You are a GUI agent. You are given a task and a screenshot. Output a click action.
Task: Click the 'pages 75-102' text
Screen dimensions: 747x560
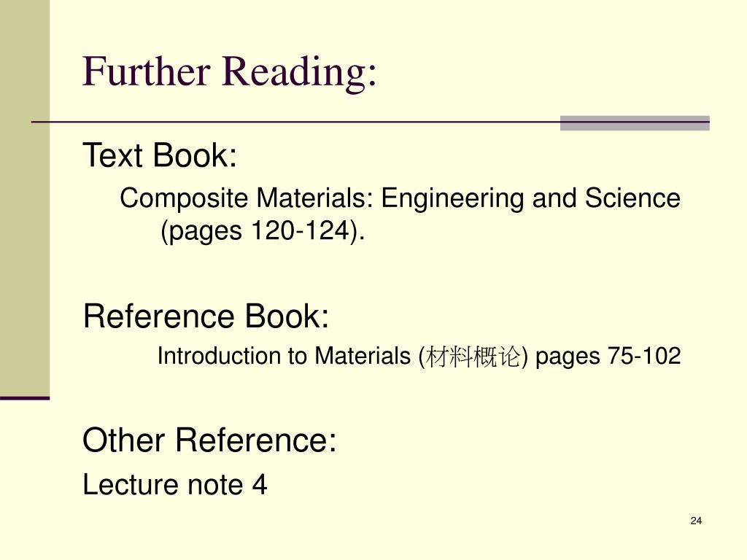click(x=608, y=356)
